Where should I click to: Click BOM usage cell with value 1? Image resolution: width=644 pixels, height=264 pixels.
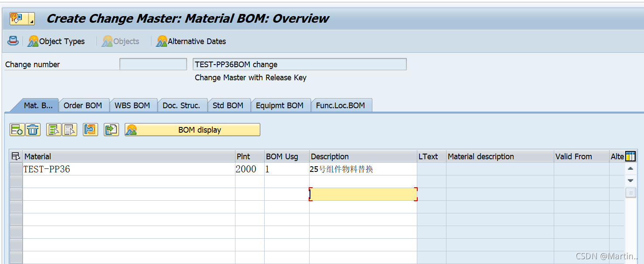pos(287,169)
